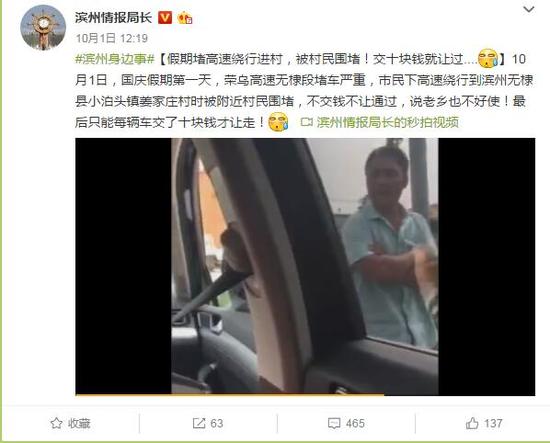Click the star favorite icon

click(x=56, y=423)
